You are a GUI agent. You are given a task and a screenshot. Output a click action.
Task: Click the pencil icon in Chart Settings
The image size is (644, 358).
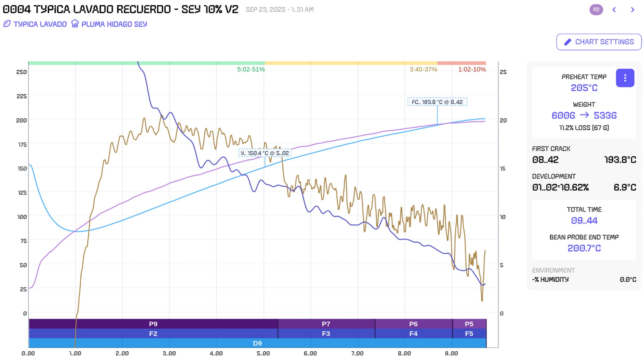click(x=567, y=42)
